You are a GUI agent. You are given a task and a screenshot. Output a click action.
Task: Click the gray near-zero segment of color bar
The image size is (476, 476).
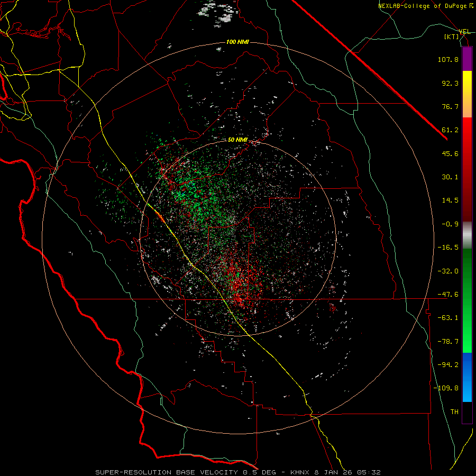point(467,235)
